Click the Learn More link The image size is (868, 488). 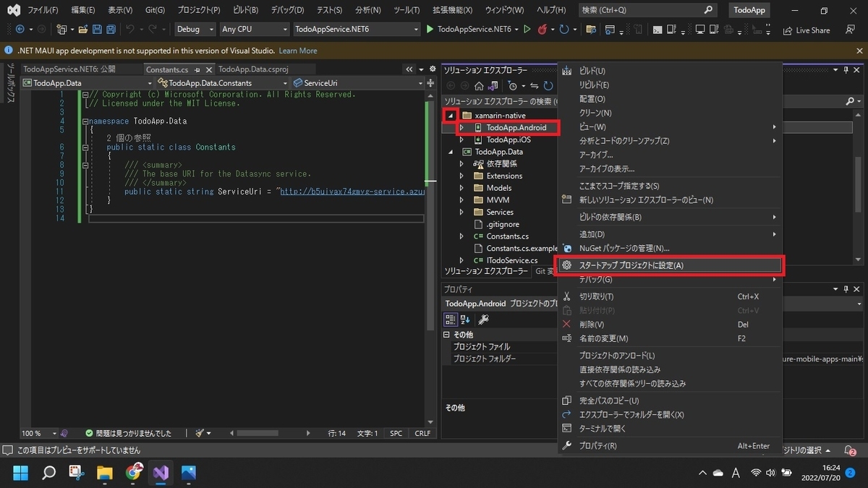[298, 51]
